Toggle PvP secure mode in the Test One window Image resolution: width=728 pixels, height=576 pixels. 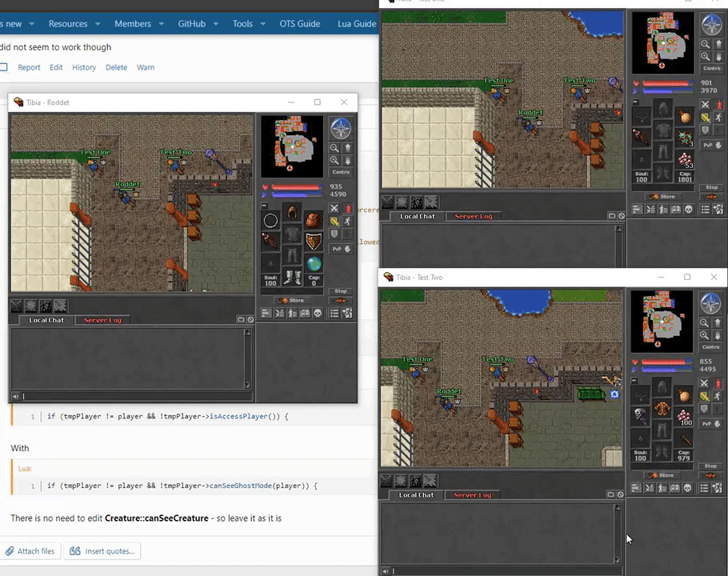coord(712,145)
